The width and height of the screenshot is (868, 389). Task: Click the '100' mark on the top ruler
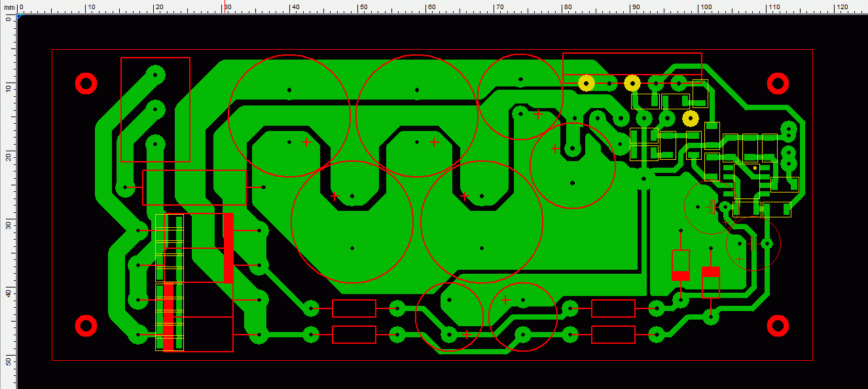click(706, 7)
